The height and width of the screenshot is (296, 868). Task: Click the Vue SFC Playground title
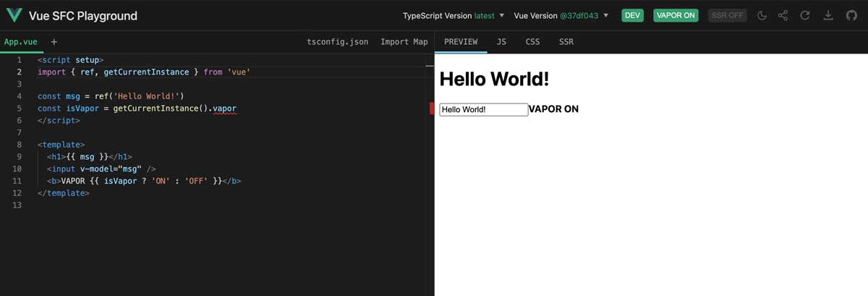coord(82,15)
